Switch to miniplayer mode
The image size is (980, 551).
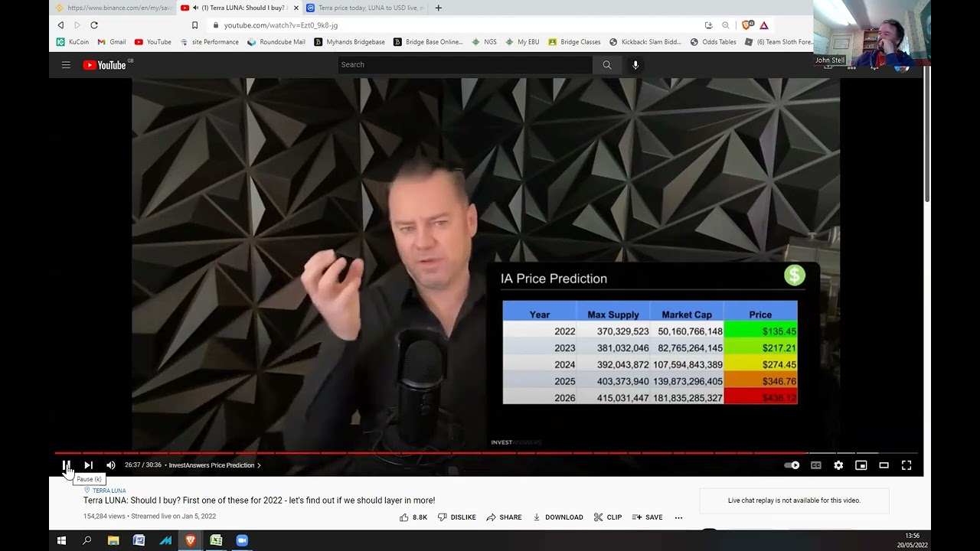pyautogui.click(x=861, y=465)
